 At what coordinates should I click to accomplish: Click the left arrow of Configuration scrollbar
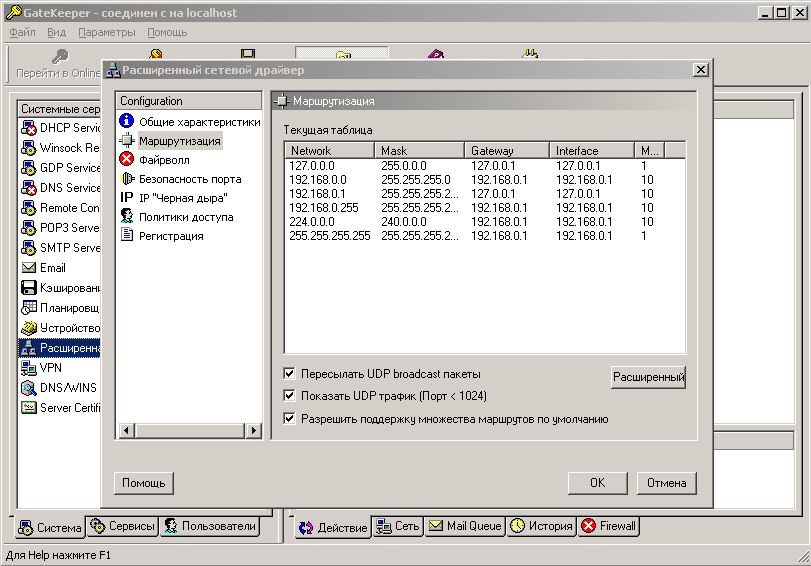point(127,430)
